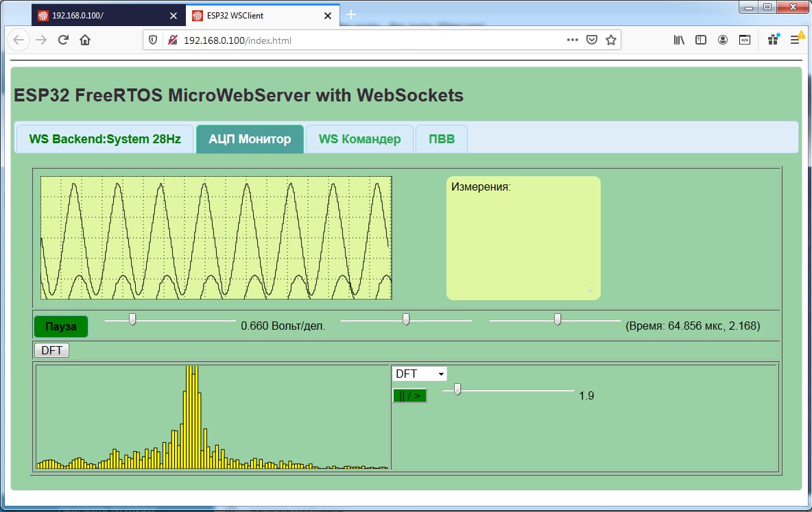812x512 pixels.
Task: Adjust the Вольт/дел. voltage scale slider
Action: [170, 320]
